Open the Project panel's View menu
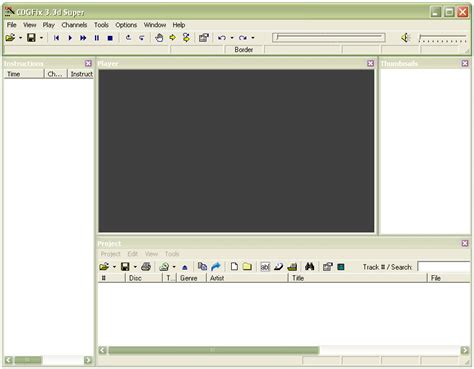 [151, 254]
